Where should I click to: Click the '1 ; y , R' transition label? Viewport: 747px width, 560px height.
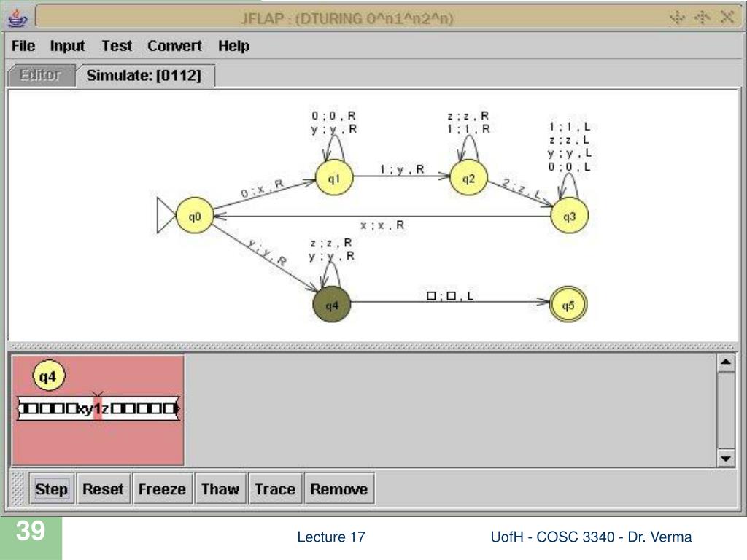coord(402,169)
